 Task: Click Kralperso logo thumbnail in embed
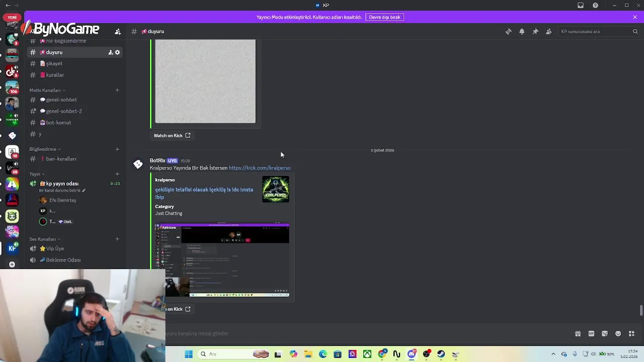(276, 189)
